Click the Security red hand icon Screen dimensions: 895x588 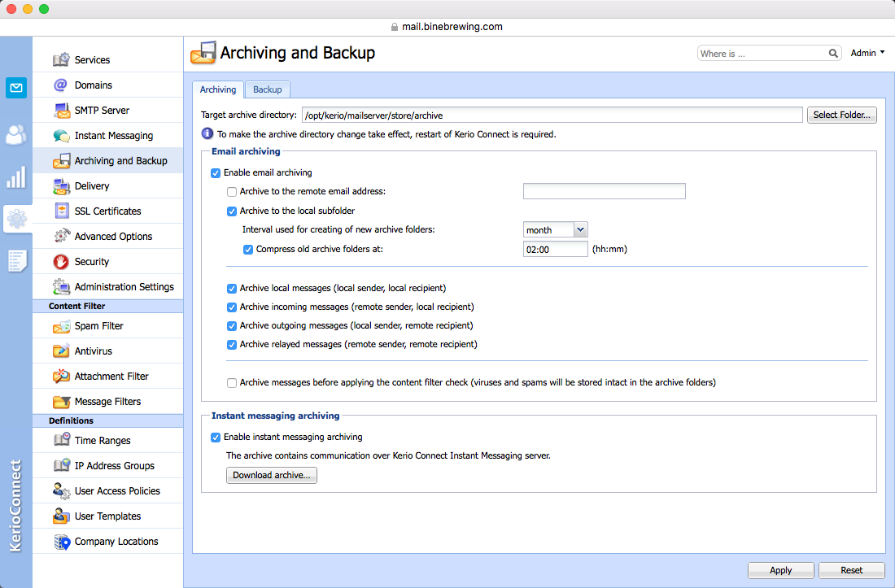(61, 262)
